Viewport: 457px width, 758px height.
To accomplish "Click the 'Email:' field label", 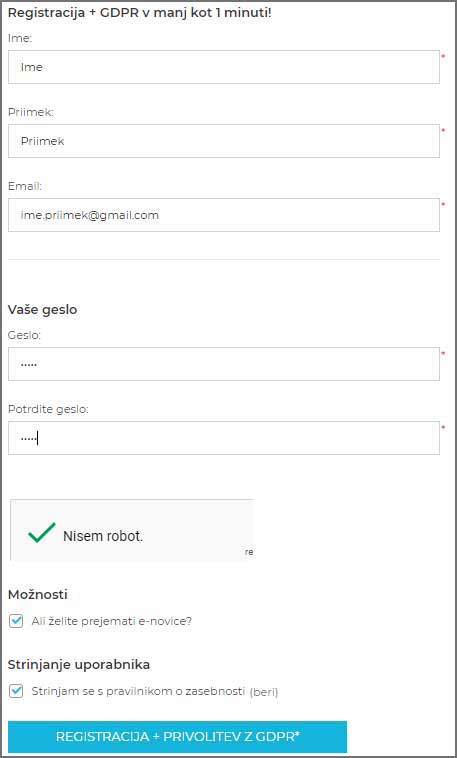I will tap(25, 186).
